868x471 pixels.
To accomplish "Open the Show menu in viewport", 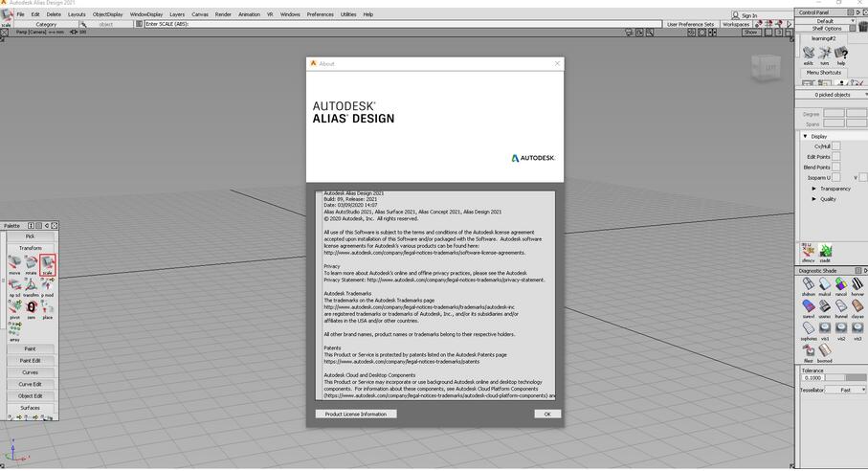I will coord(750,33).
